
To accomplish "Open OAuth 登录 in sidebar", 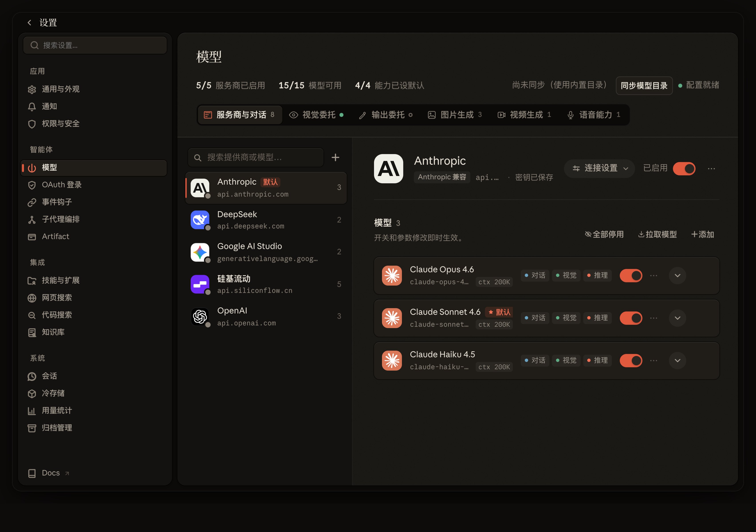I will 94,185.
